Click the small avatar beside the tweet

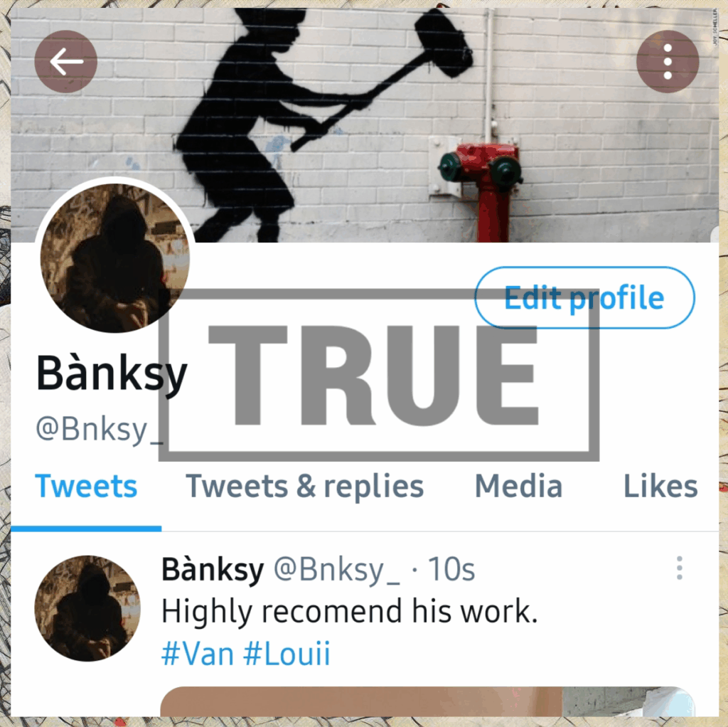tap(87, 608)
